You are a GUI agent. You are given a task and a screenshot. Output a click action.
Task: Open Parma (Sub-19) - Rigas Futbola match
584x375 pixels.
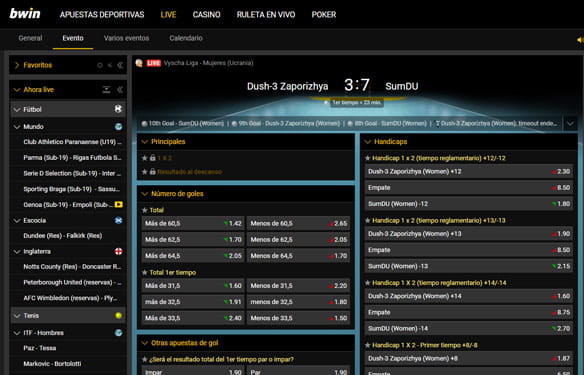73,158
